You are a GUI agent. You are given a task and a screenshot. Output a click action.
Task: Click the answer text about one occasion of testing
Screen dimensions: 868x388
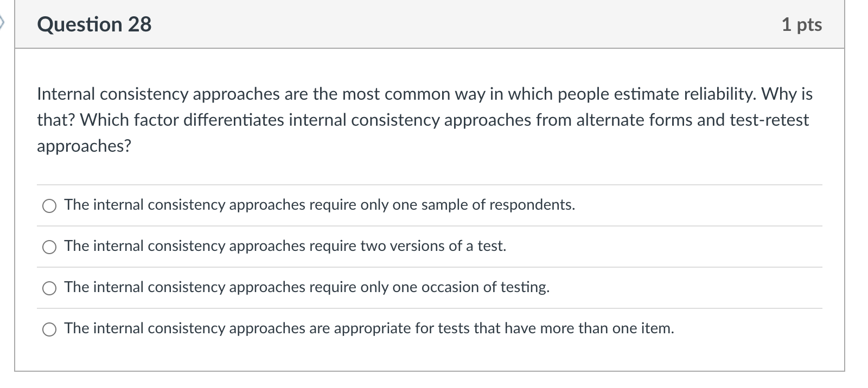[x=307, y=288]
